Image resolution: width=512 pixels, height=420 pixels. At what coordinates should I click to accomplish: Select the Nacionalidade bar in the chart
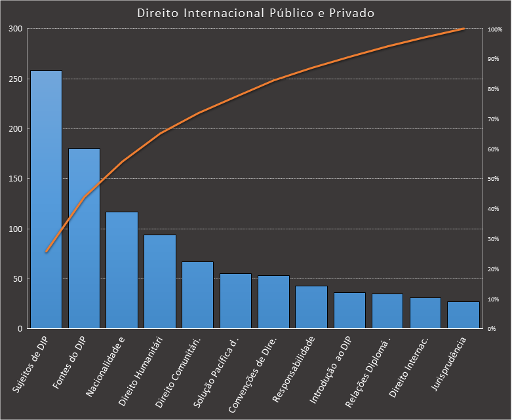click(122, 270)
